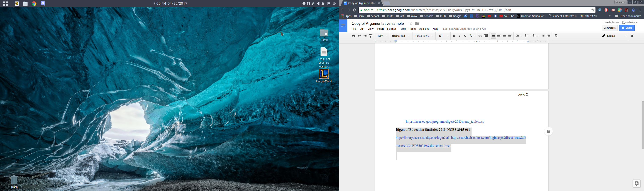Toggle bold formatting

click(x=454, y=36)
